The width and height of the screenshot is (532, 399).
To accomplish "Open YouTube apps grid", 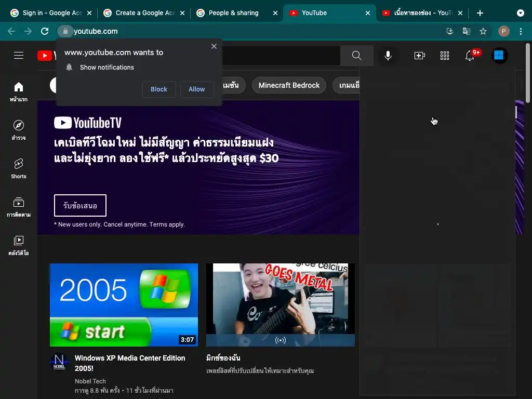I will (x=445, y=55).
